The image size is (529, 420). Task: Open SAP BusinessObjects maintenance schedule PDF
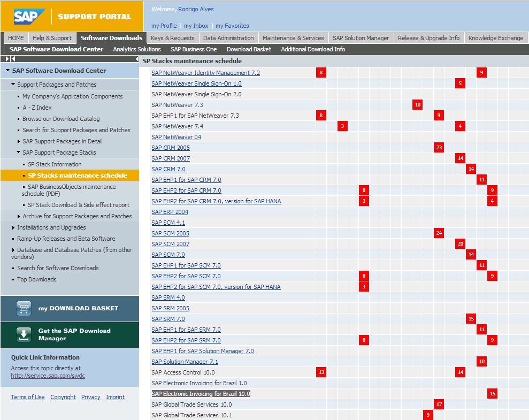69,190
